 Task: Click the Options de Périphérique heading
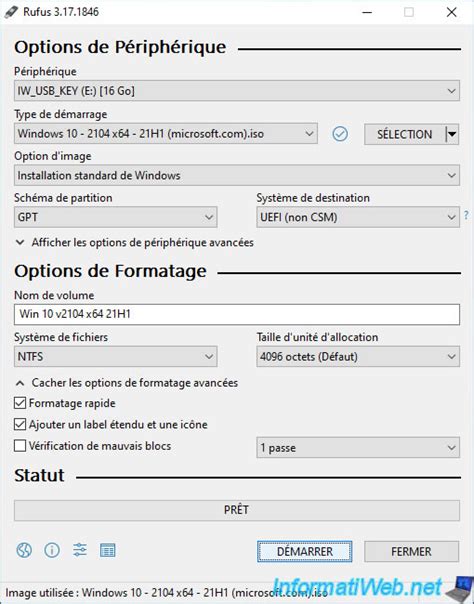(x=120, y=47)
